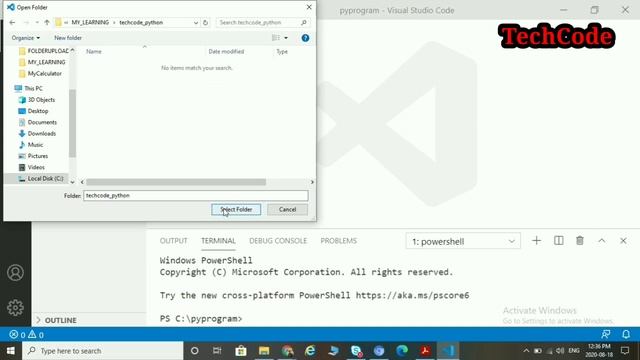Open Skype from taskbar
This screenshot has width=640, height=360.
(356, 351)
